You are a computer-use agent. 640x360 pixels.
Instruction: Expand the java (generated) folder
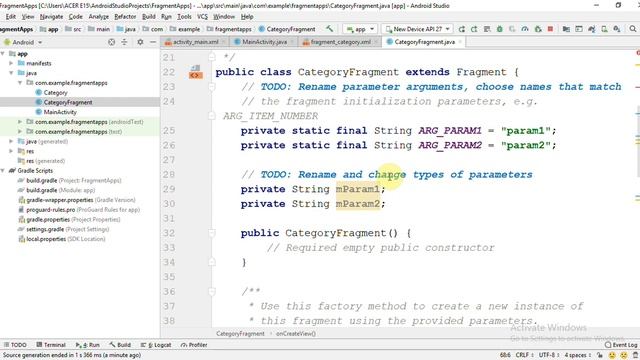coord(11,141)
